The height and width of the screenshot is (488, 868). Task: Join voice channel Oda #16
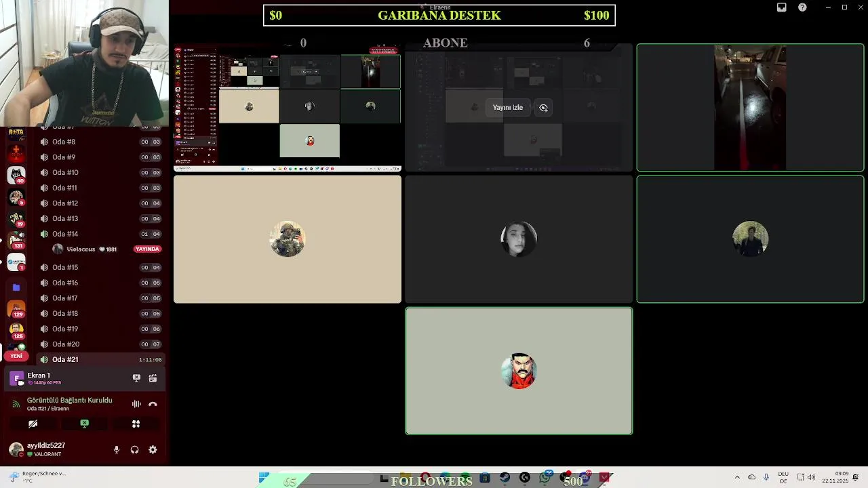pos(101,283)
